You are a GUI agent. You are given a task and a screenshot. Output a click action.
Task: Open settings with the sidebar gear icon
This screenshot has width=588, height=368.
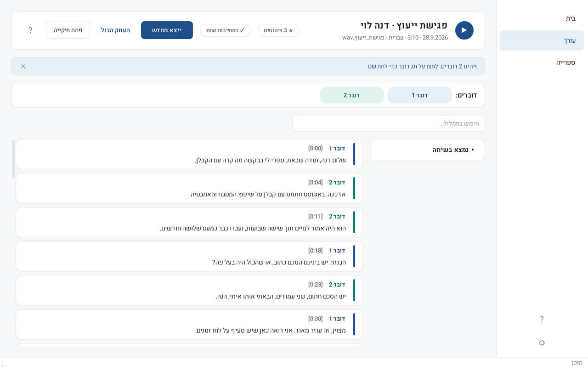click(x=542, y=343)
